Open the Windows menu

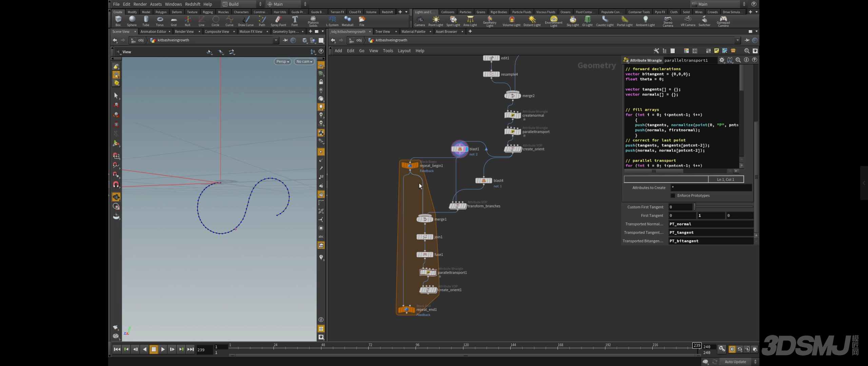(x=173, y=4)
